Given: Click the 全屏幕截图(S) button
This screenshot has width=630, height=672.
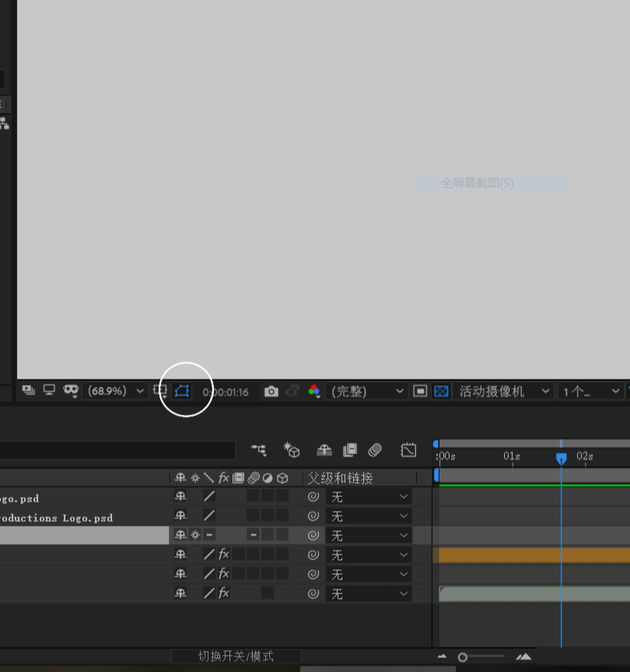Looking at the screenshot, I should pyautogui.click(x=493, y=184).
